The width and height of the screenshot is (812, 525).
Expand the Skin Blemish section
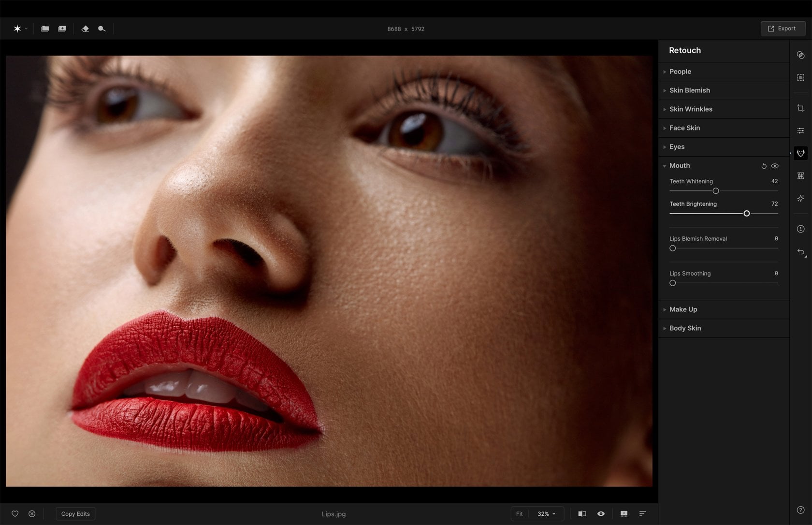(689, 90)
